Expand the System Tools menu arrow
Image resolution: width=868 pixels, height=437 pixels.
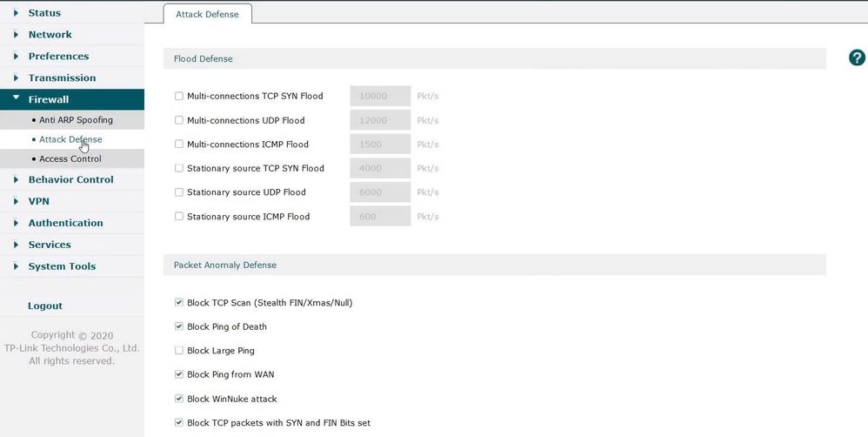(16, 266)
